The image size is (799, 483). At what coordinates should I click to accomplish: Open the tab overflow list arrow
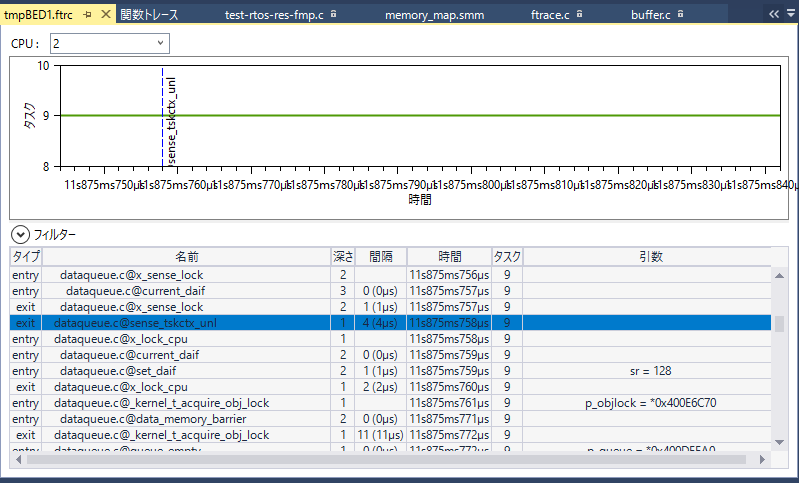pyautogui.click(x=790, y=15)
